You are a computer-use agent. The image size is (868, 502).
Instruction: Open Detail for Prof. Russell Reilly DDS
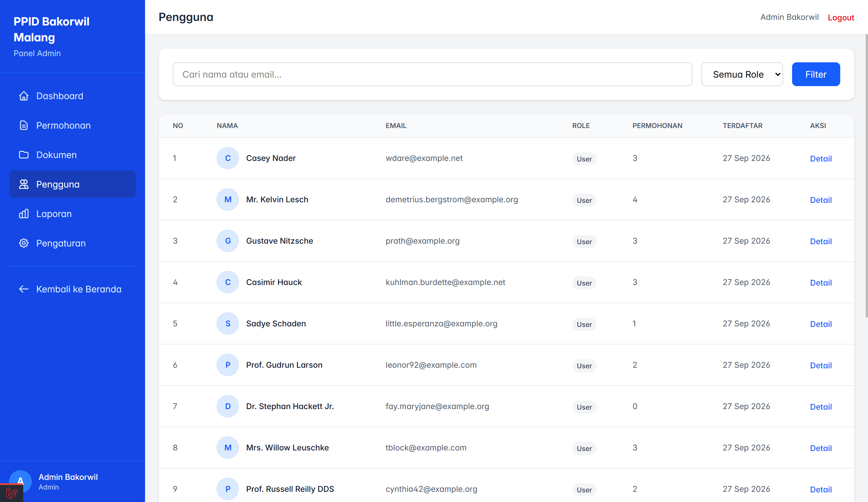click(820, 490)
